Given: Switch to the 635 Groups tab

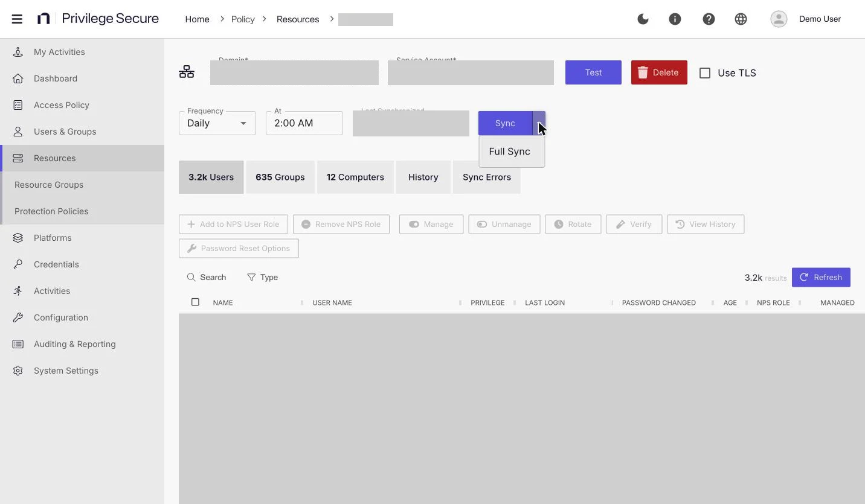Looking at the screenshot, I should click(280, 177).
